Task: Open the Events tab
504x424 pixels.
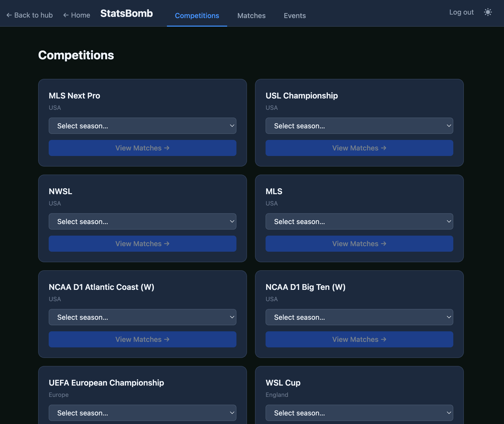Action: [x=295, y=16]
